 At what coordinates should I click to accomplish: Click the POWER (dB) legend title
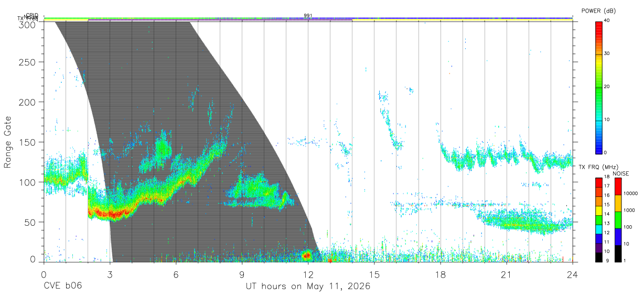click(x=598, y=11)
